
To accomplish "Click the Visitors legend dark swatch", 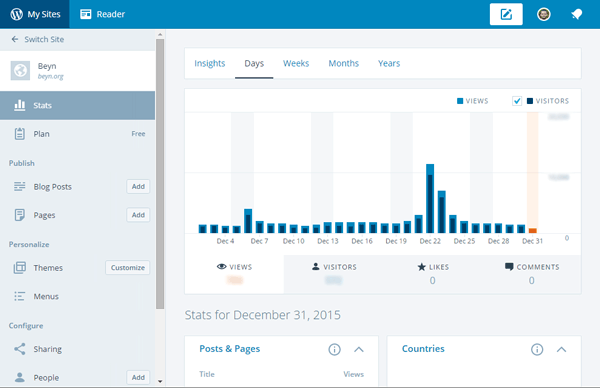I will [x=530, y=101].
